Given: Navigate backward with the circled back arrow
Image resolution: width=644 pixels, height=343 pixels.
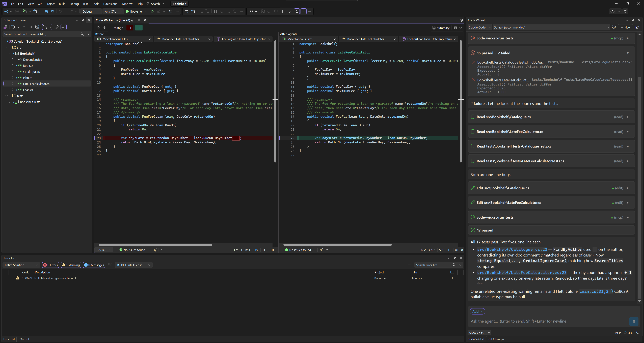Looking at the screenshot, I should [6, 11].
